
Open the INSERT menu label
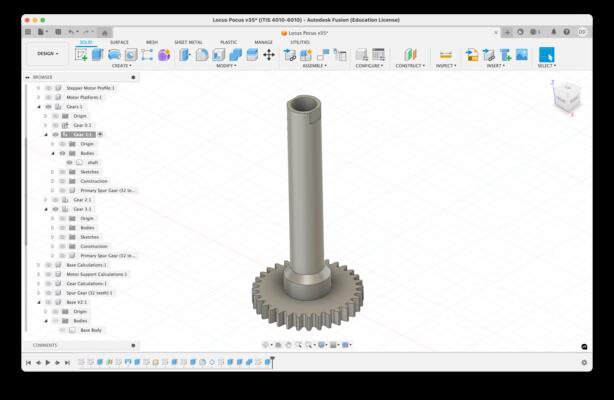coord(496,66)
